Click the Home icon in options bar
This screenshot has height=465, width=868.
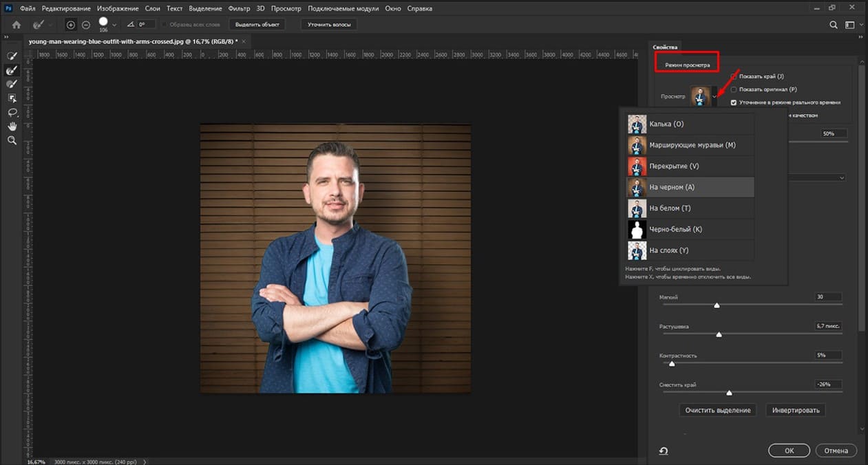click(17, 25)
